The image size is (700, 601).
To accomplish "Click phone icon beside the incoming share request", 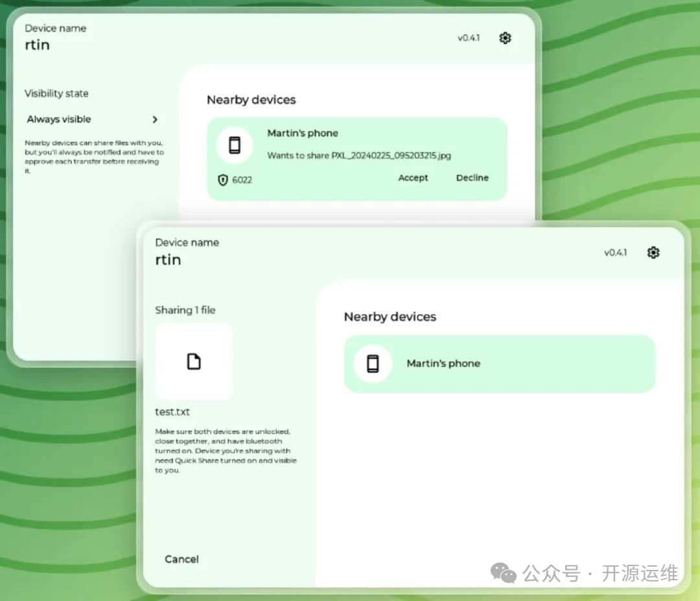I will coord(235,145).
